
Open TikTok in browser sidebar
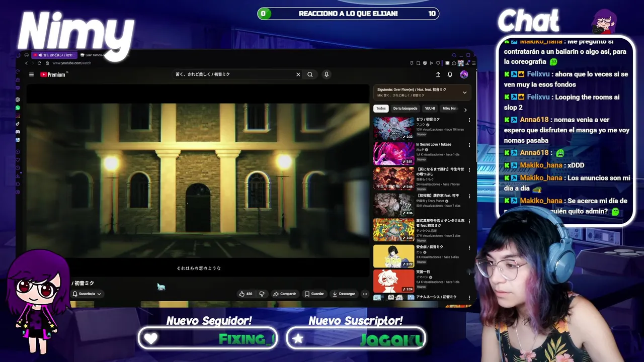tap(18, 124)
